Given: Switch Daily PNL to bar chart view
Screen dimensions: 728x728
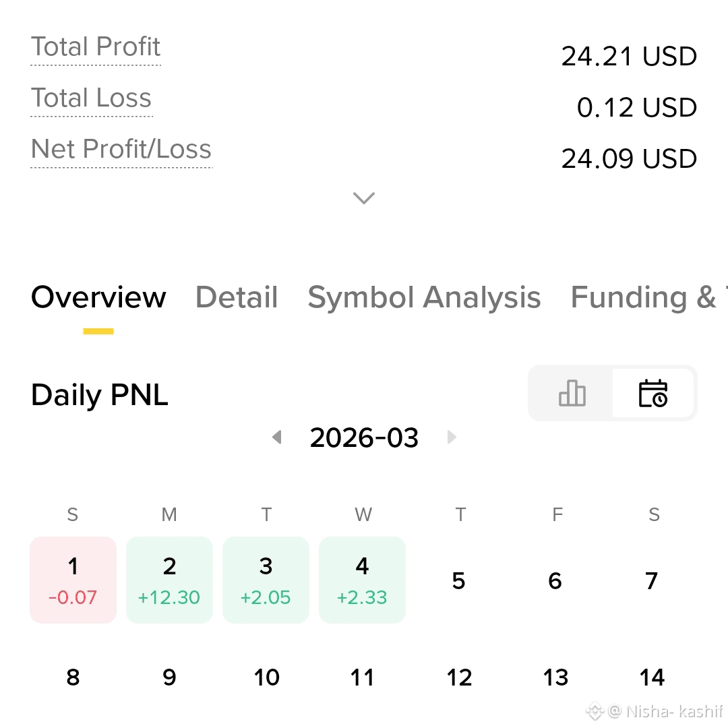Looking at the screenshot, I should (x=572, y=393).
